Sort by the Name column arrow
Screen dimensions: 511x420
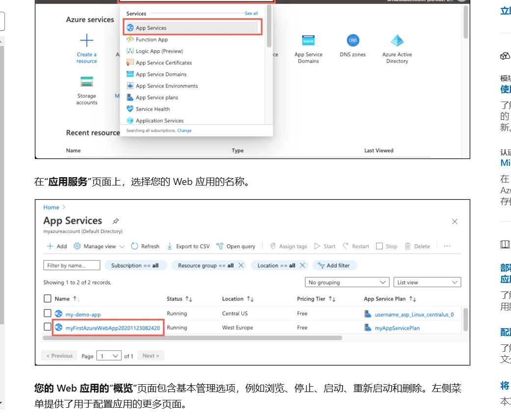click(76, 298)
